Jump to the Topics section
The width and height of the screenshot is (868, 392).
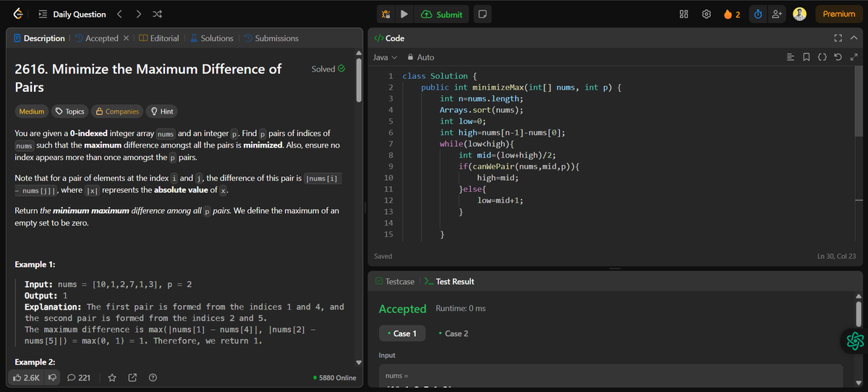[70, 111]
